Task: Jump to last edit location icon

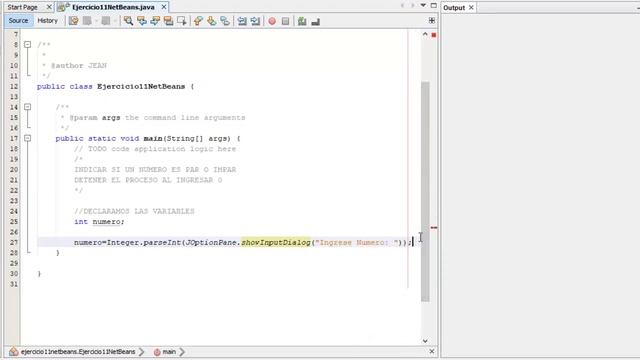Action: 73,21
